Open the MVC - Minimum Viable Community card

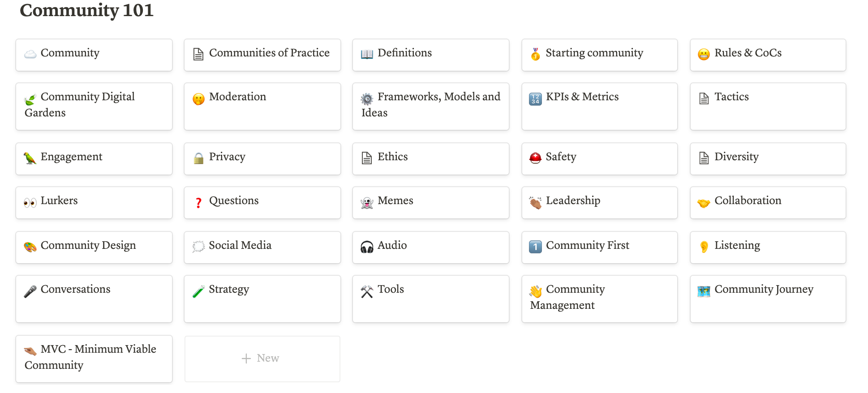tap(94, 359)
